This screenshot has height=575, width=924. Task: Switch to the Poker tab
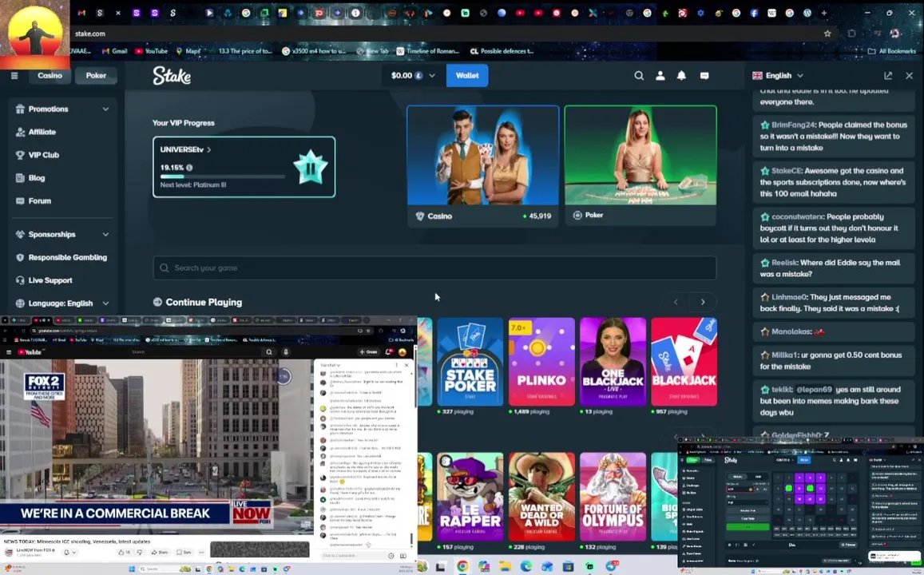click(x=96, y=75)
